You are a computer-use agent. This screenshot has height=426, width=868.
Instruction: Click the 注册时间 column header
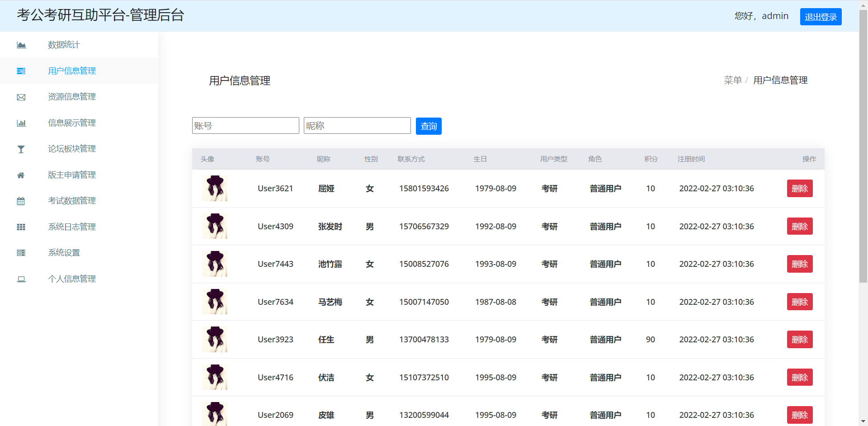point(691,159)
